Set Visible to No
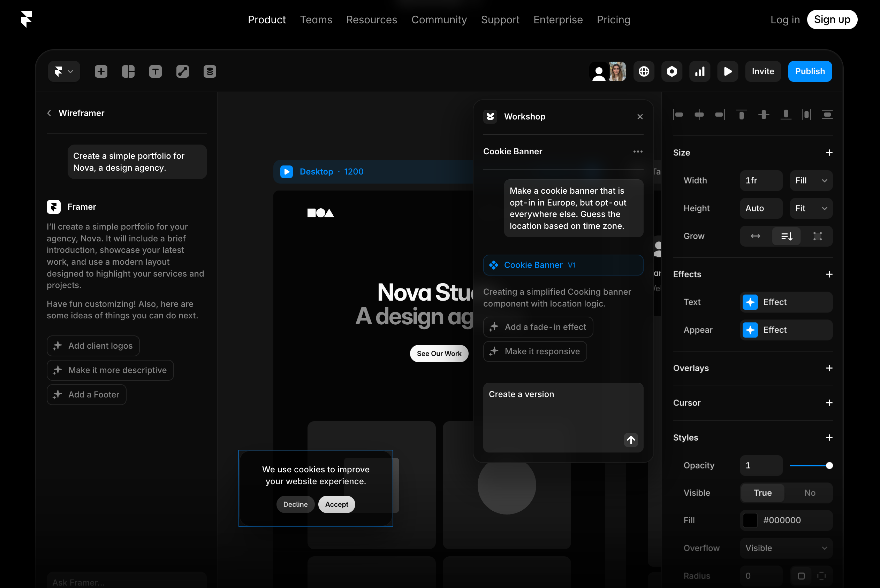The width and height of the screenshot is (880, 588). point(810,493)
